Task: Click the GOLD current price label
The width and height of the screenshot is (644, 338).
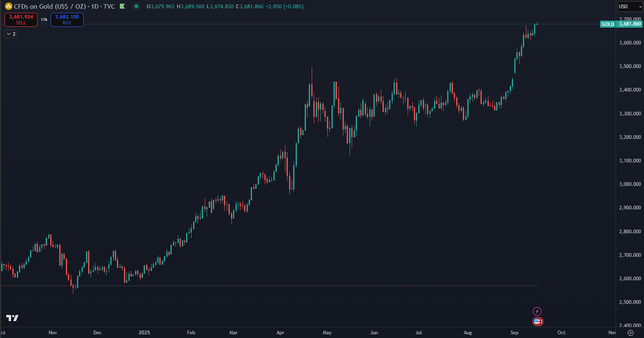Action: pyautogui.click(x=621, y=24)
